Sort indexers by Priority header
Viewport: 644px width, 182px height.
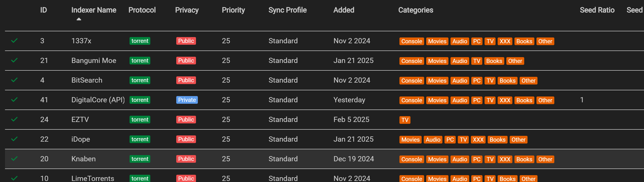[233, 10]
